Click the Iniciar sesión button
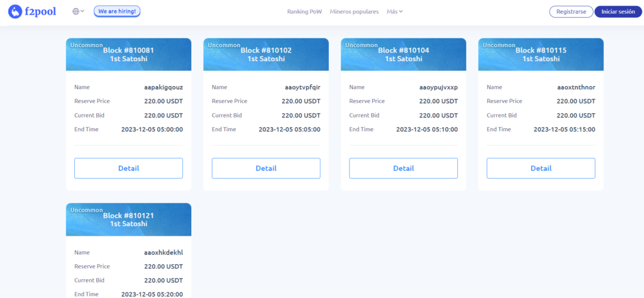The height and width of the screenshot is (298, 644). coord(618,11)
